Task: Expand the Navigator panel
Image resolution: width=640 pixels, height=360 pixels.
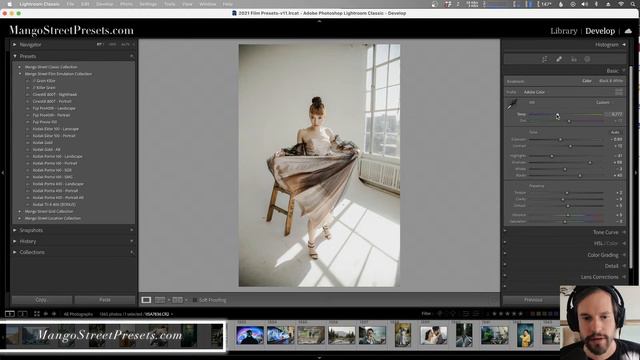Action: coord(15,44)
